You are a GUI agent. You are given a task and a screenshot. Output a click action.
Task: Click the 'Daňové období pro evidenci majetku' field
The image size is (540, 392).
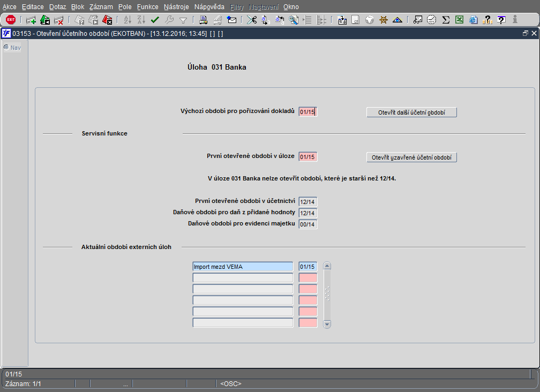tap(307, 224)
